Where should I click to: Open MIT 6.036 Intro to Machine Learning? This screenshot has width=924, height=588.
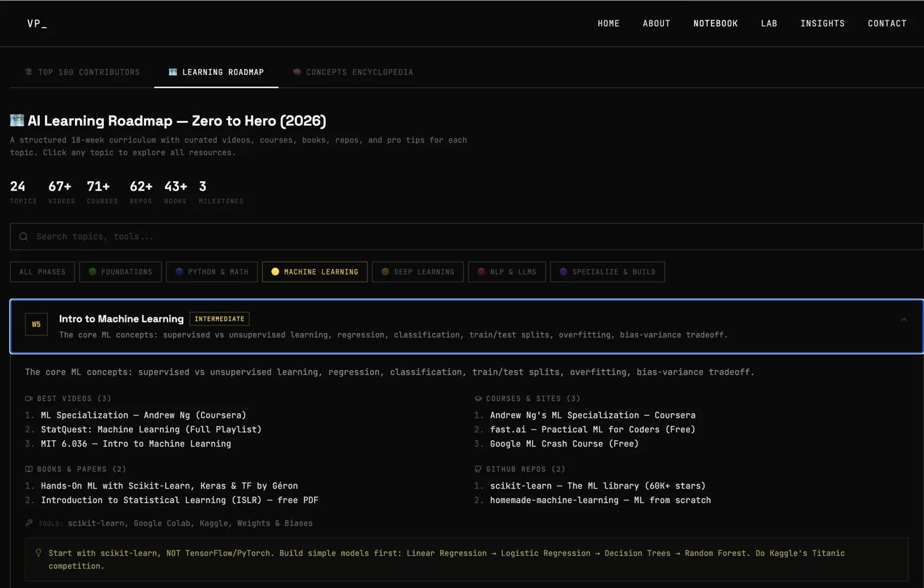[136, 444]
